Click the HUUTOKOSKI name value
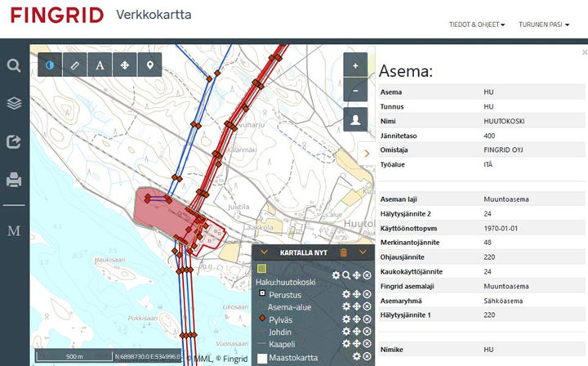The height and width of the screenshot is (366, 588). 504,121
